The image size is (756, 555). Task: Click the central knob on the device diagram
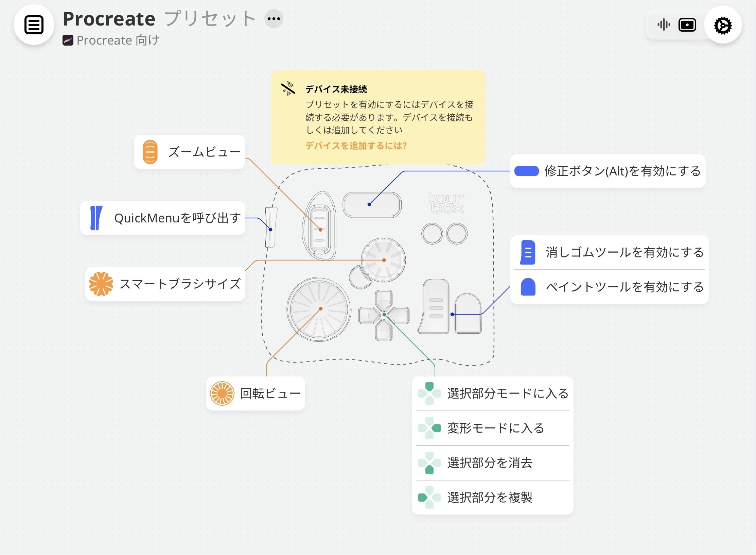(x=383, y=260)
